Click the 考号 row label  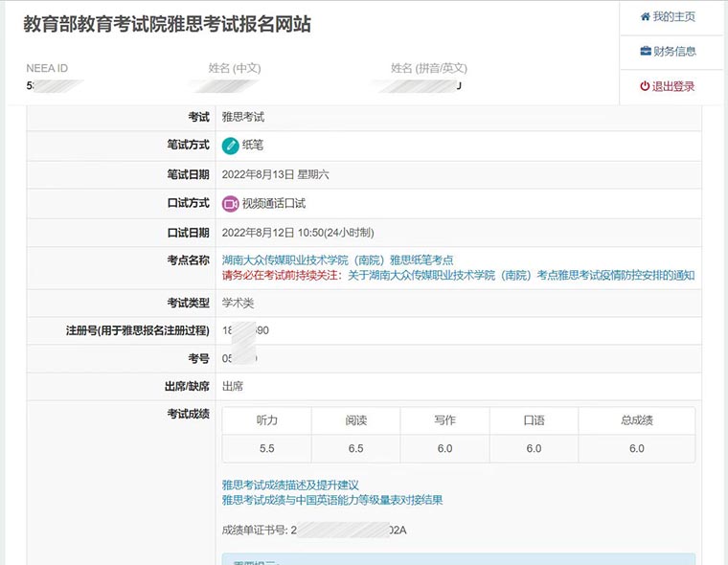coord(198,359)
